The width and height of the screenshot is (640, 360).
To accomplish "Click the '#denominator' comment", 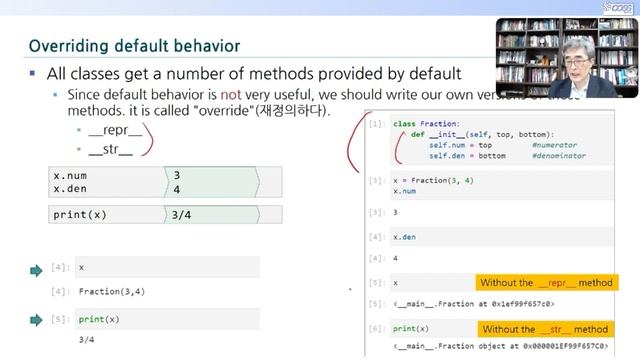I will [x=559, y=156].
